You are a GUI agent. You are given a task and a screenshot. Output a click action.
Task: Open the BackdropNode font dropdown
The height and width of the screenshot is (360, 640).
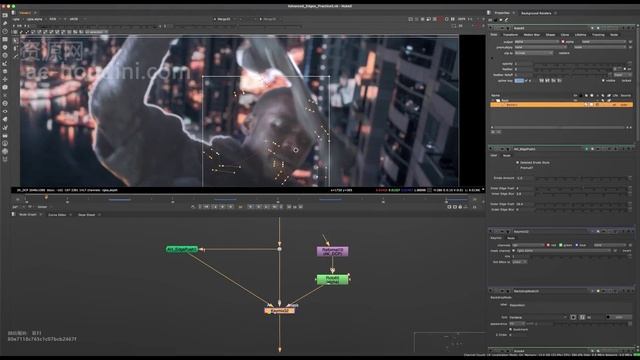click(538, 317)
